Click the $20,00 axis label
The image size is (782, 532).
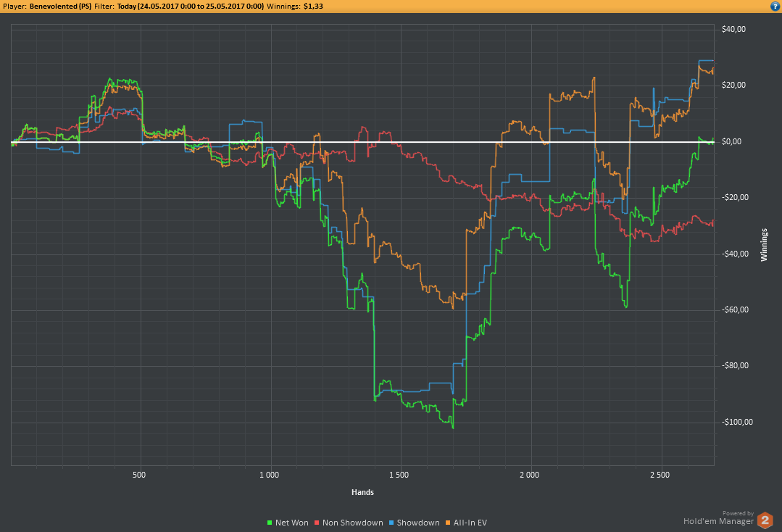coord(733,86)
